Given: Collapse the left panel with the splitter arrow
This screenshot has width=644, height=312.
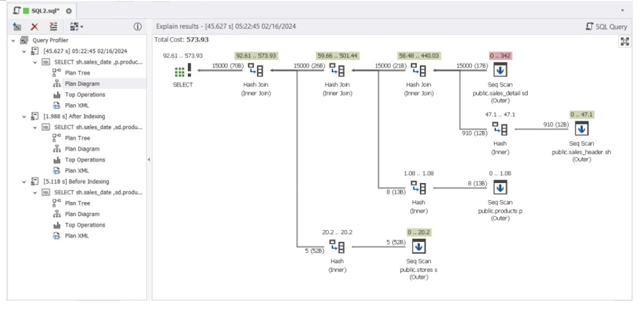Looking at the screenshot, I should pos(149,159).
